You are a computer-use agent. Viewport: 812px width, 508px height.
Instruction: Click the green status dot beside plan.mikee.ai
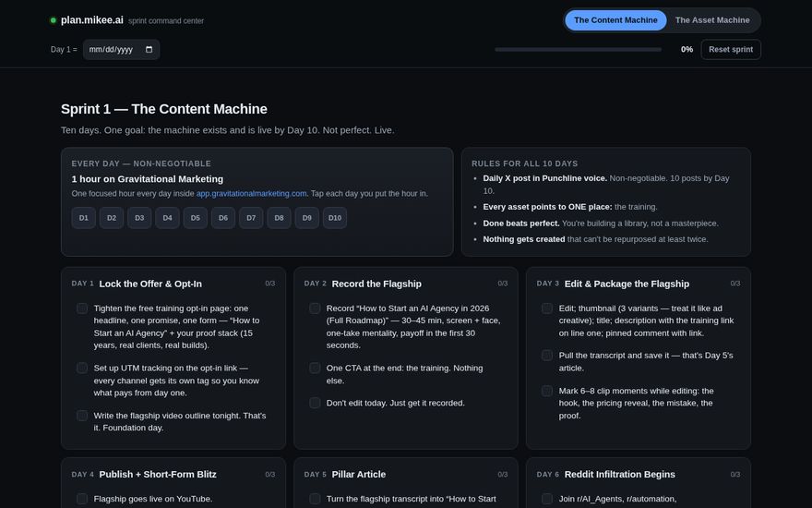click(x=54, y=20)
